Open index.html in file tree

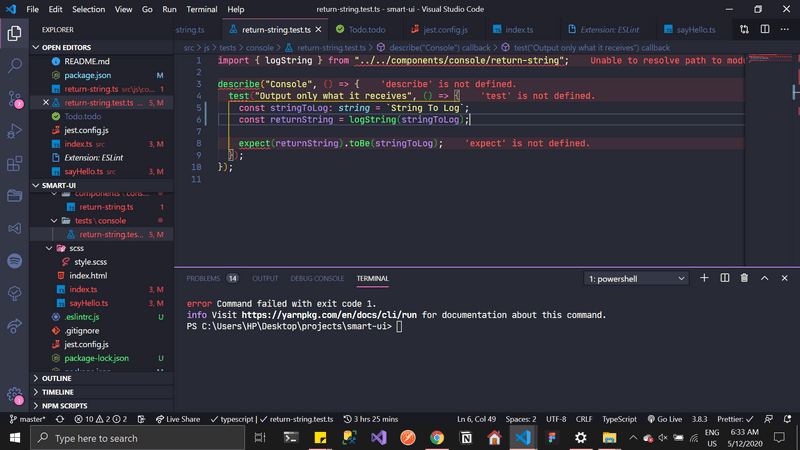point(88,276)
